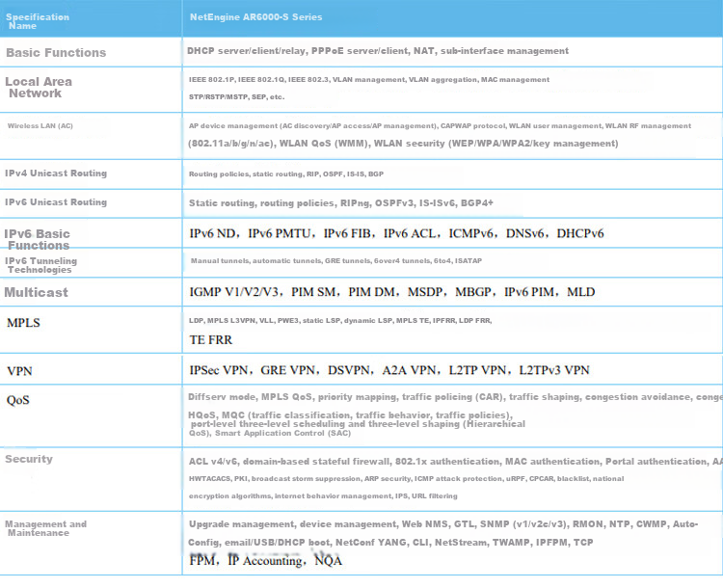Click 'Upgrade management, device management' text line
The image size is (723, 588).
pyautogui.click(x=443, y=524)
